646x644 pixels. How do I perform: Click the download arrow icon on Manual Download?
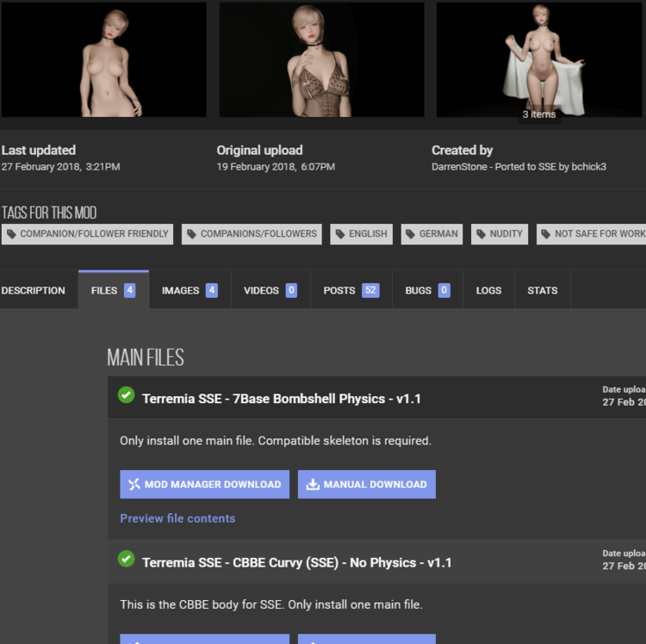[313, 484]
